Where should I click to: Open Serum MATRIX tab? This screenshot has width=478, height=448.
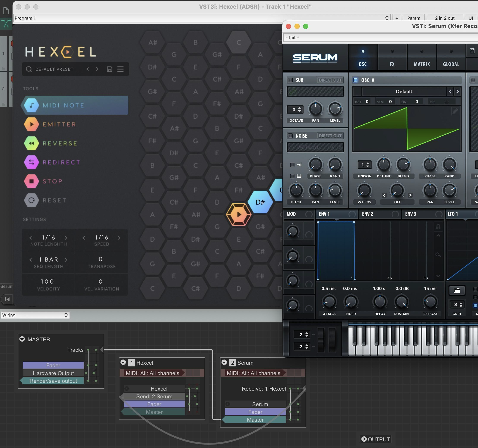[422, 58]
